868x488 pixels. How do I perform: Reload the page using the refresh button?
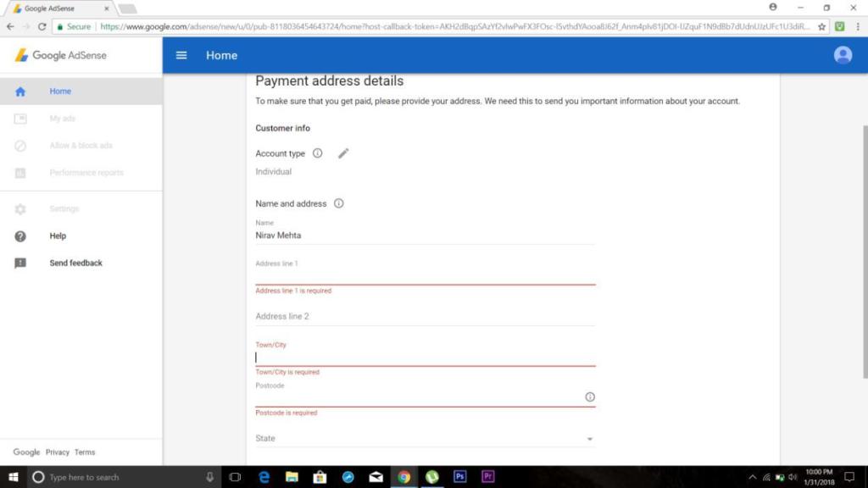[x=42, y=26]
